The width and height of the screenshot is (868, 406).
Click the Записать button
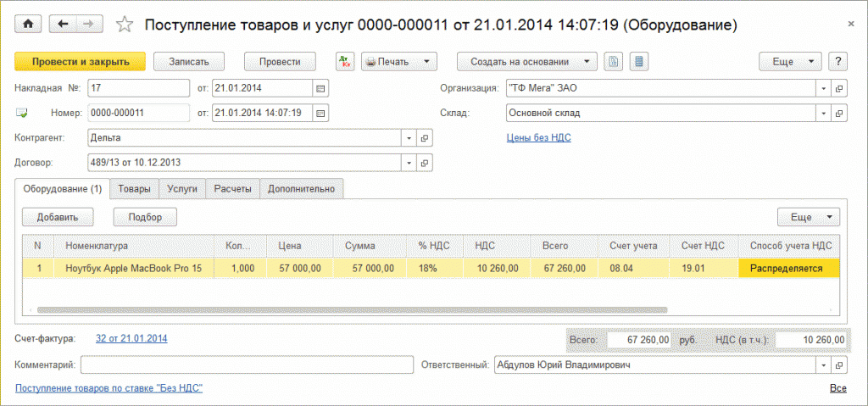[189, 62]
